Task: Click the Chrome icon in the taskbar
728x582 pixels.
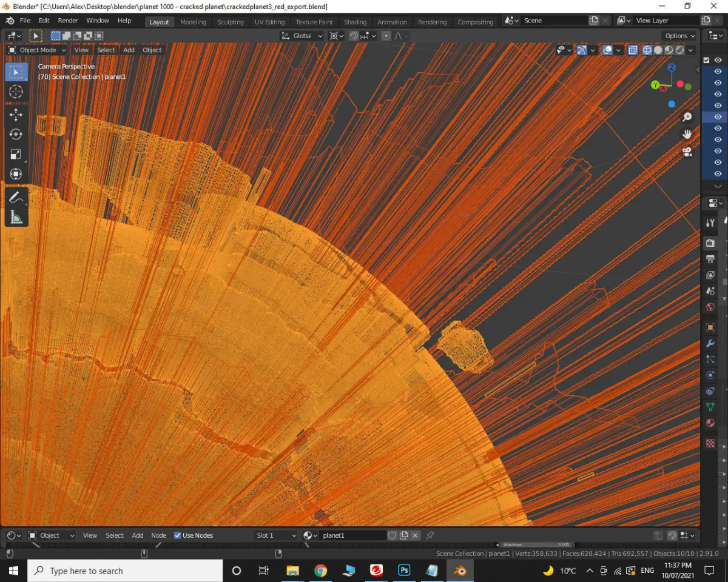Action: [321, 570]
